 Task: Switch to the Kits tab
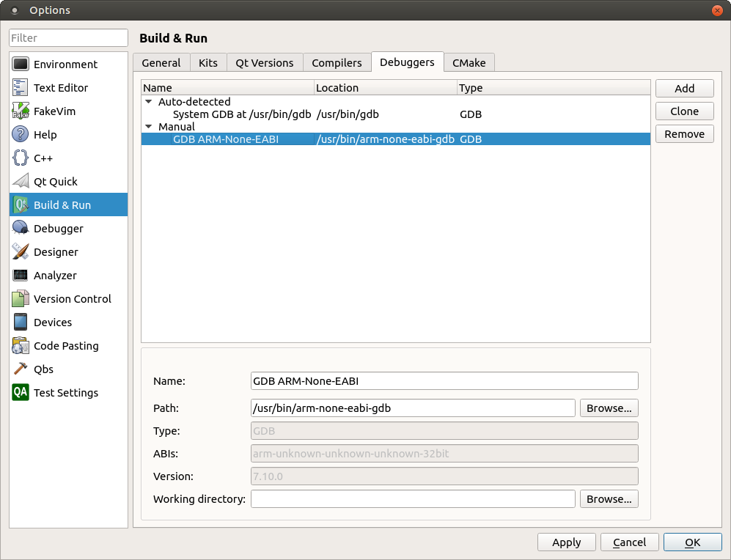tap(208, 63)
